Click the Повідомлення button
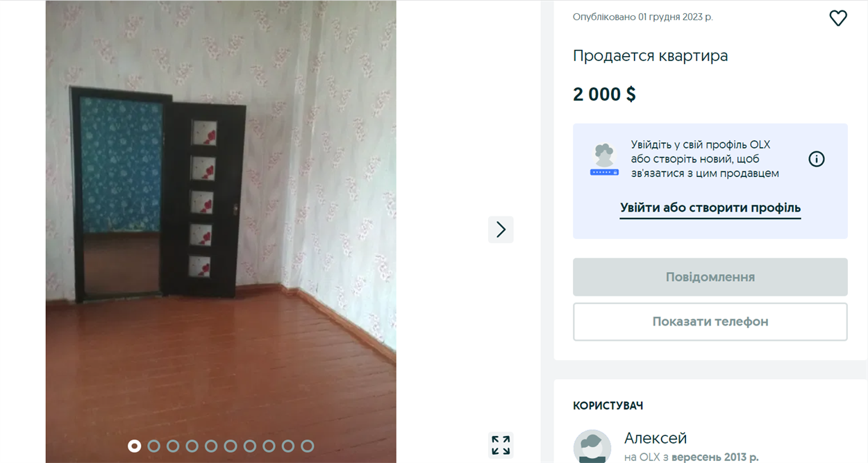The width and height of the screenshot is (868, 463). pos(710,277)
